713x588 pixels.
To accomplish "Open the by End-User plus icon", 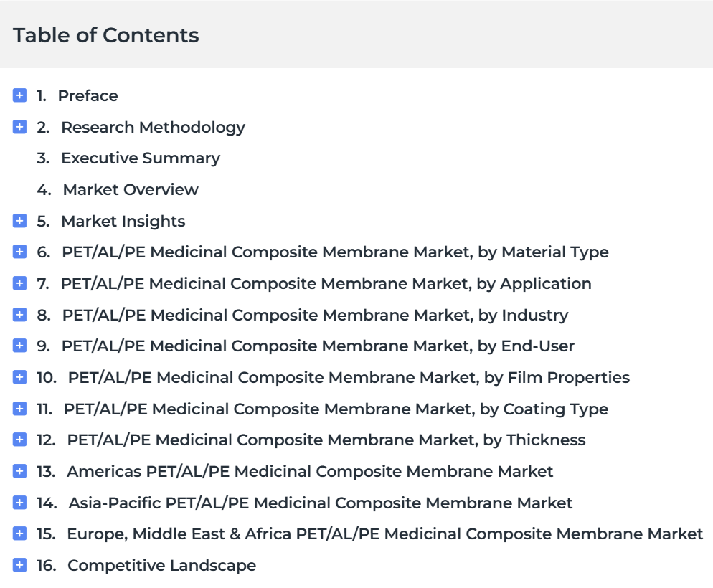I will click(x=19, y=346).
